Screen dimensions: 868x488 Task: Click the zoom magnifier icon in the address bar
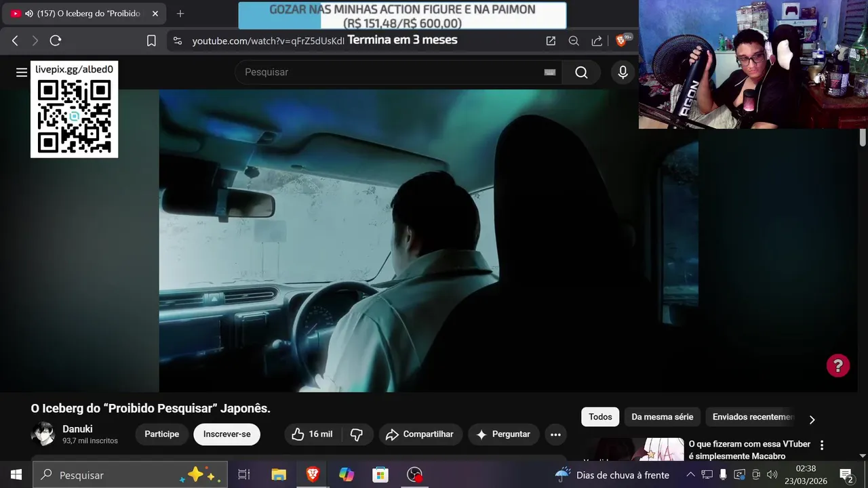[574, 41]
